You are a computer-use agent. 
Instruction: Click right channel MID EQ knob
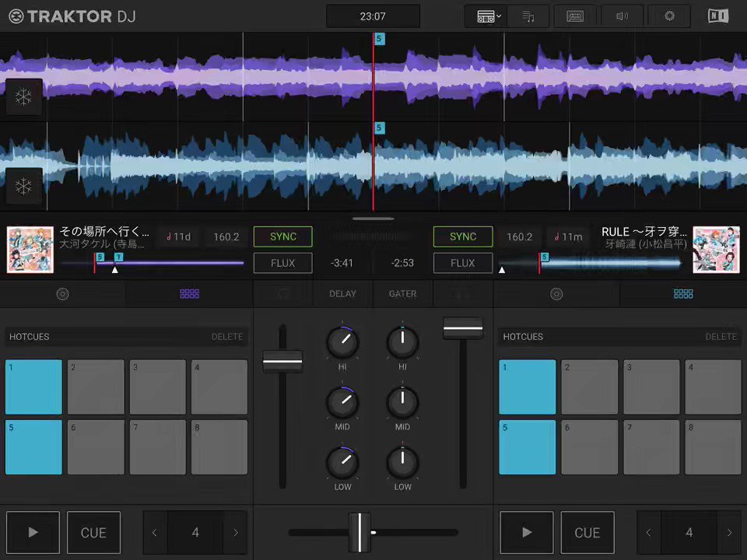(x=402, y=402)
